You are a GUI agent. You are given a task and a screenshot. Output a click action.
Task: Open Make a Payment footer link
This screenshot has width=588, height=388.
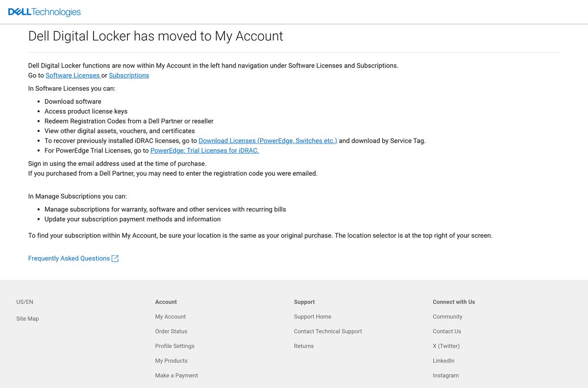click(x=176, y=375)
